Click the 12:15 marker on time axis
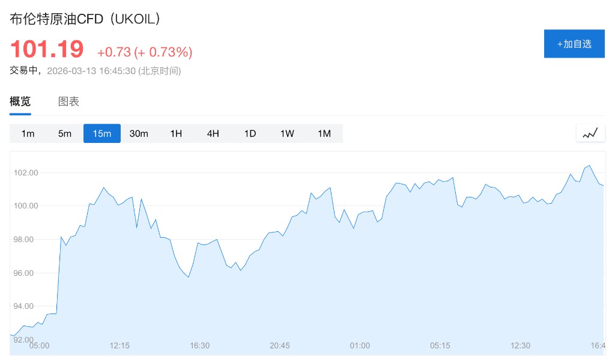 click(x=120, y=345)
